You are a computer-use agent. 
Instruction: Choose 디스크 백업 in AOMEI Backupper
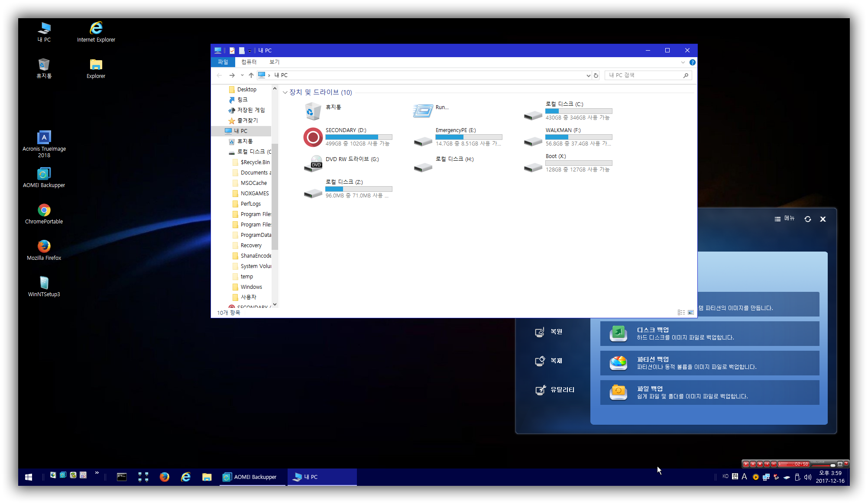click(709, 333)
